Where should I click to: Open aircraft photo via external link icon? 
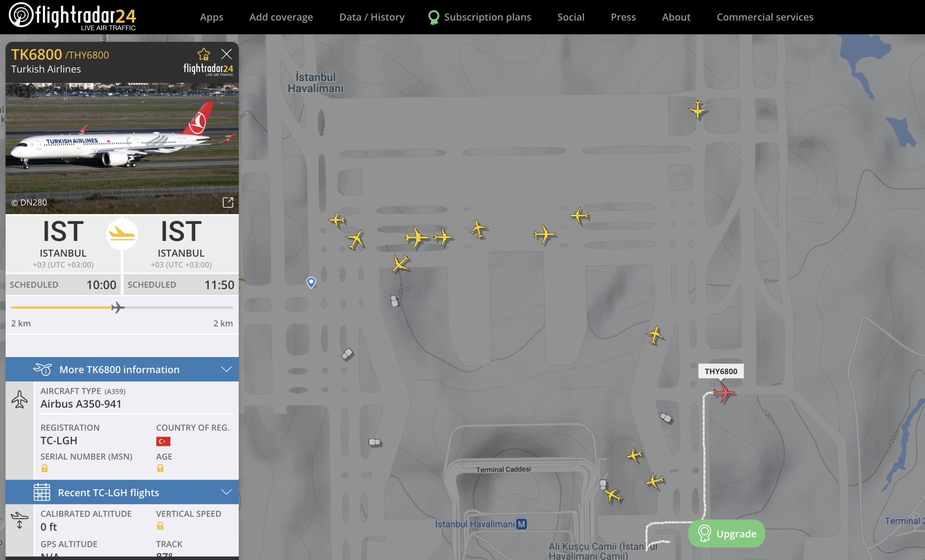(228, 203)
